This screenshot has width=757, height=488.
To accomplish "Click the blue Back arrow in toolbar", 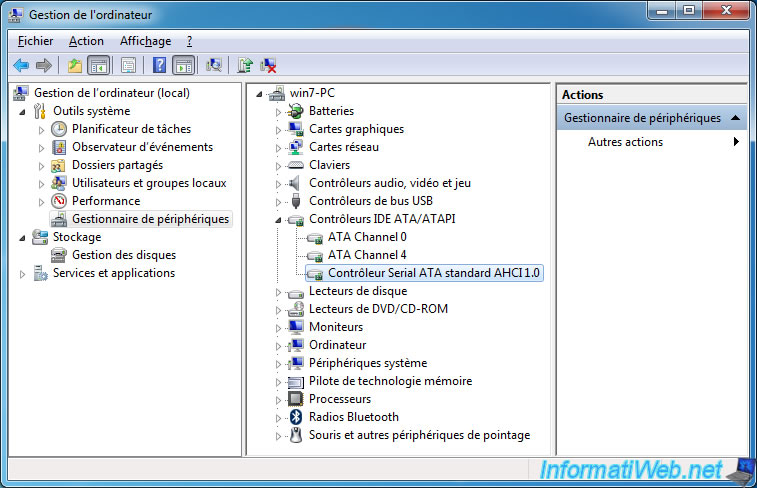I will click(x=21, y=66).
